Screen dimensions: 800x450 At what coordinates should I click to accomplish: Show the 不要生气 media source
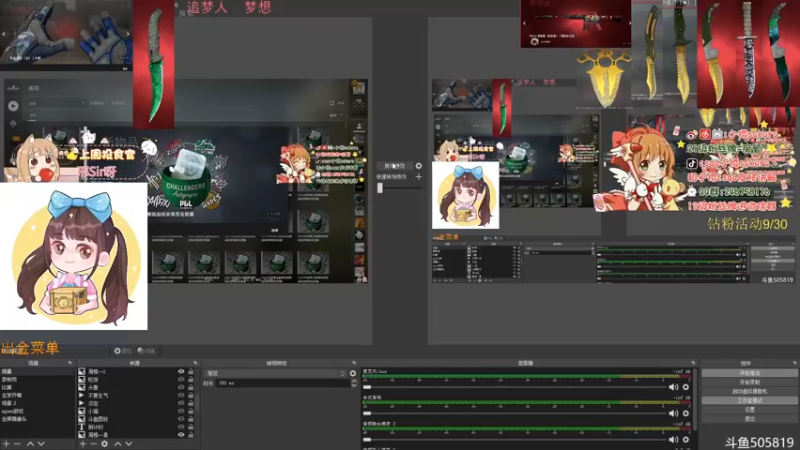pyautogui.click(x=181, y=395)
